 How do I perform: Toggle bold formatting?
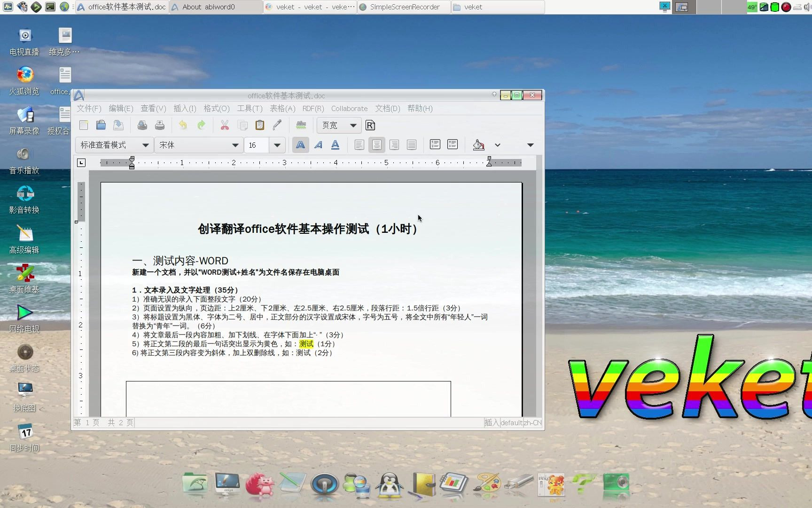tap(301, 145)
